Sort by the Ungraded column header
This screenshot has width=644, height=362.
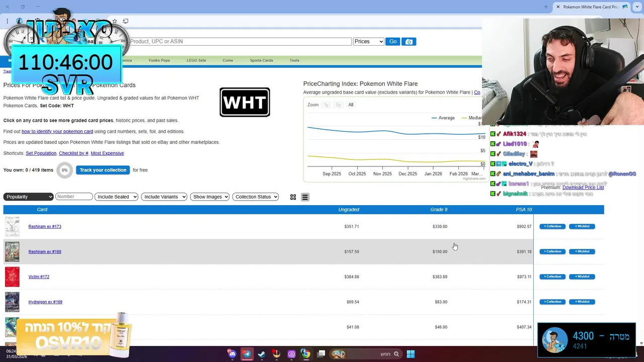click(349, 210)
